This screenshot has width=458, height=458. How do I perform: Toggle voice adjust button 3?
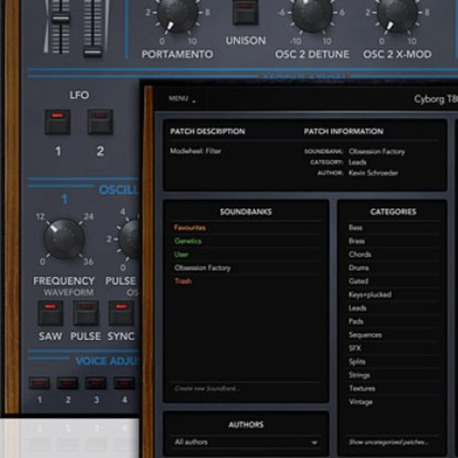(x=96, y=383)
